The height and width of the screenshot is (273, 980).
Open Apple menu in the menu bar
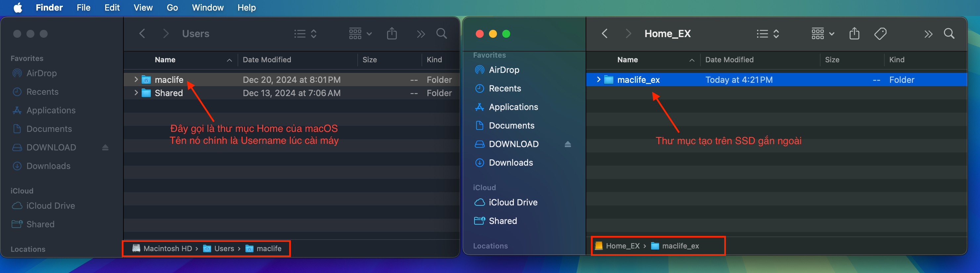pyautogui.click(x=18, y=8)
